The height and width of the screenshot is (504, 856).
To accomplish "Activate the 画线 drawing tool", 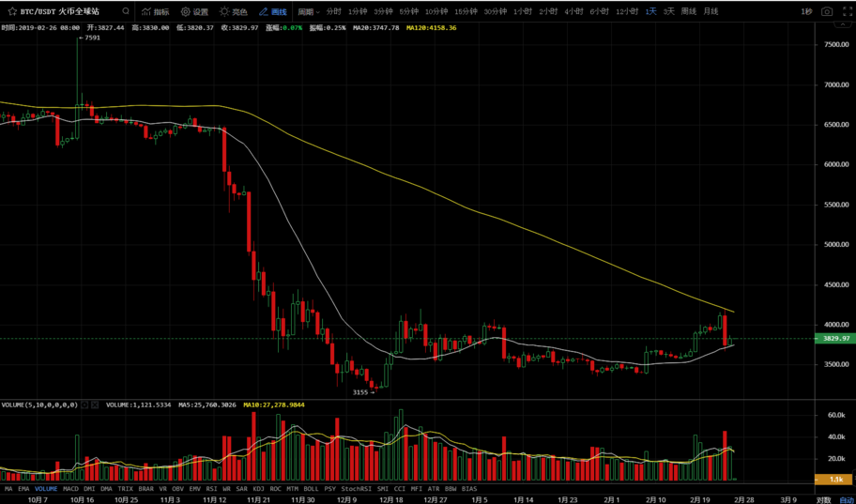I will [x=273, y=12].
